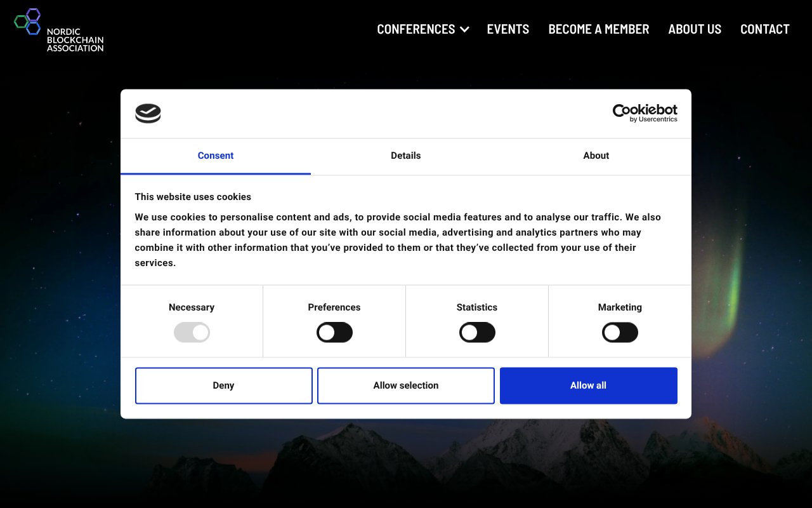Viewport: 812px width, 508px height.
Task: Open the About Us page
Action: pyautogui.click(x=695, y=29)
